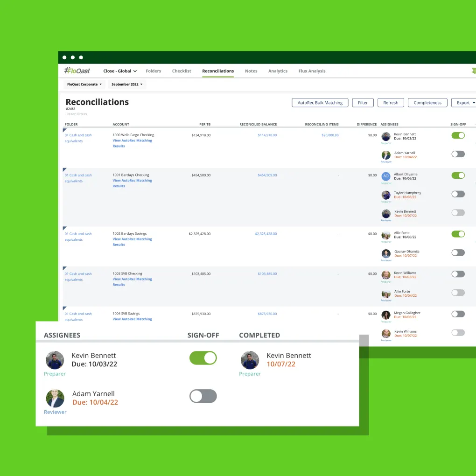Click the RECONCILED BALANCE column header
This screenshot has width=476, height=476.
[x=258, y=124]
